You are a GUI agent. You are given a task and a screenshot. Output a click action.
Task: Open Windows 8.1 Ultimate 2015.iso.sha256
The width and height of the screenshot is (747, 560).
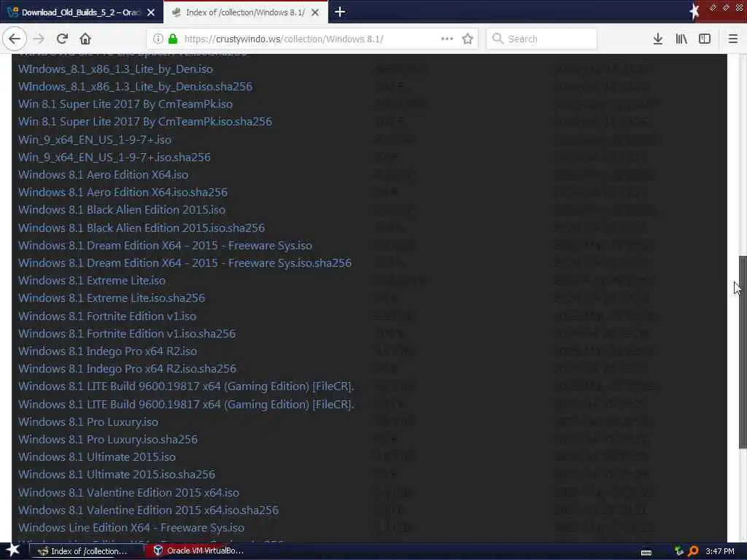tap(117, 475)
